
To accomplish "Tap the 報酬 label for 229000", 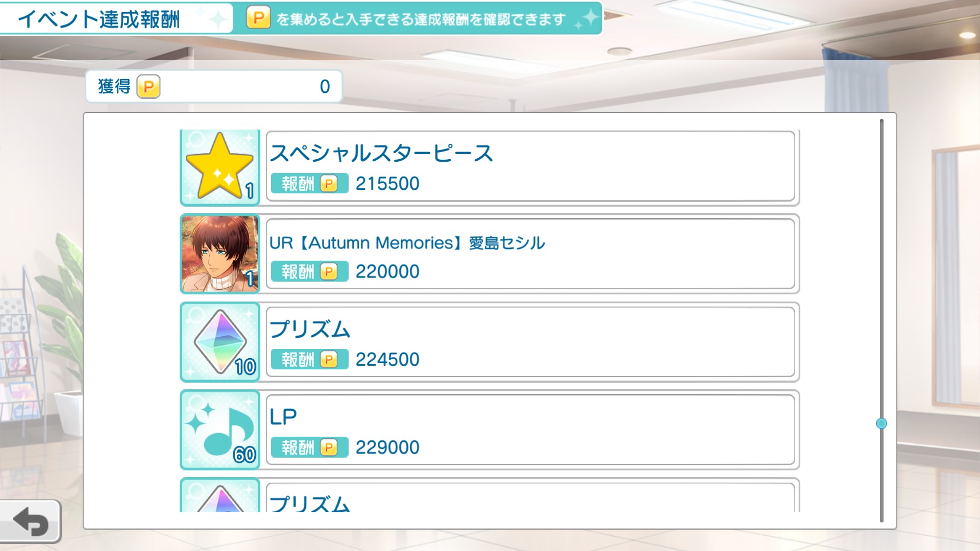I will click(298, 447).
